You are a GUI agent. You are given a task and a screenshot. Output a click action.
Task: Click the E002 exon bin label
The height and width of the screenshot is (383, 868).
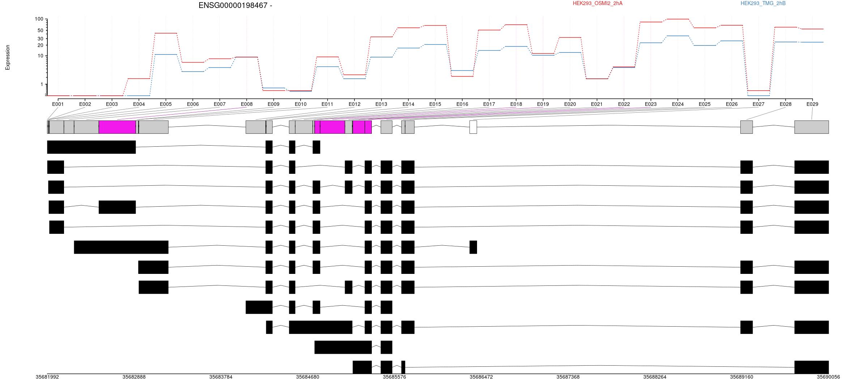click(x=85, y=104)
